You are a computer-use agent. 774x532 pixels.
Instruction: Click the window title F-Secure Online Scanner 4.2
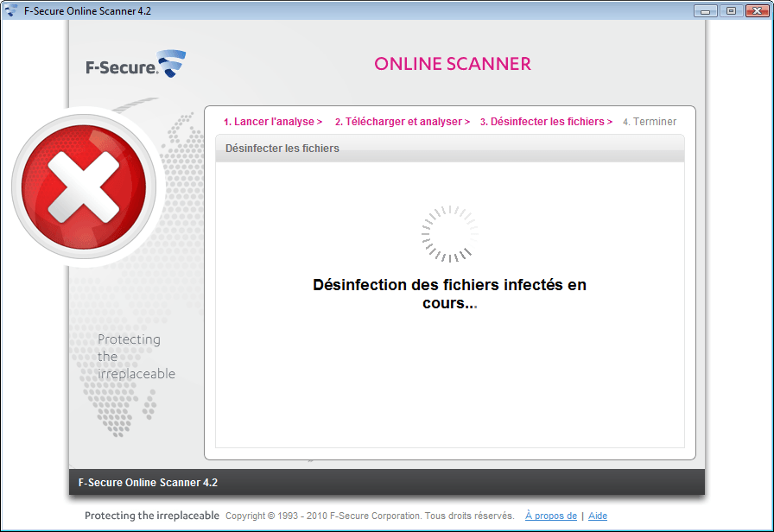click(87, 11)
